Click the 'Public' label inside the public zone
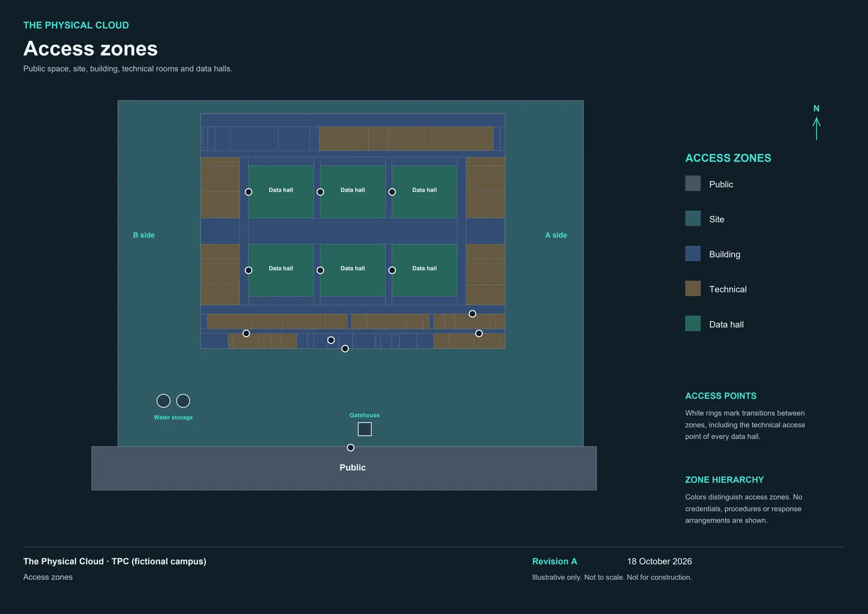Viewport: 868px width, 614px height. coord(353,468)
